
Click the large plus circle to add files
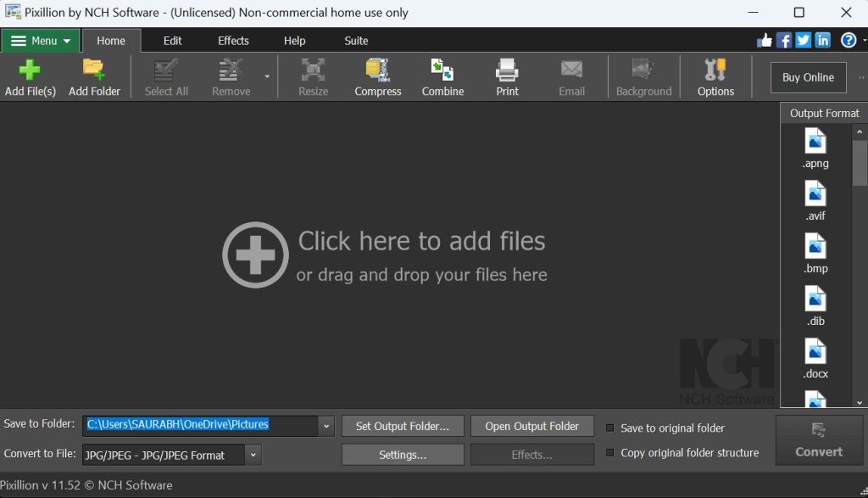tap(255, 255)
